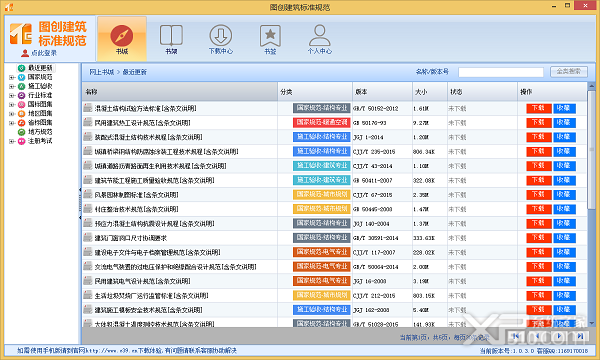Screen dimensions: 600x360
Task: Click the document icon of the JGJ 1-2014 row
Action: coord(88,137)
